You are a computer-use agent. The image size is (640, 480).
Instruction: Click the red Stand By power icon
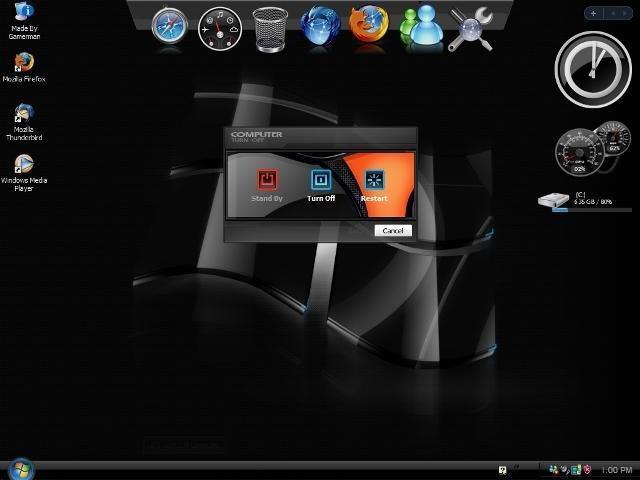267,180
